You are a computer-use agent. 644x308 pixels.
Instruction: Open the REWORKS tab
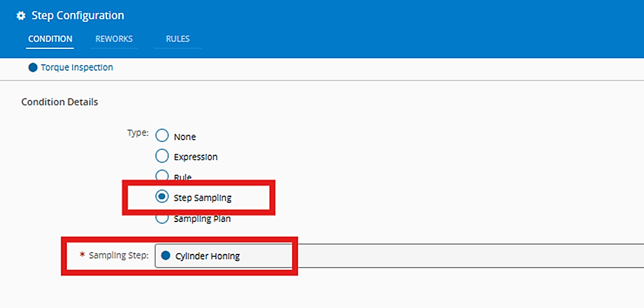pos(114,39)
